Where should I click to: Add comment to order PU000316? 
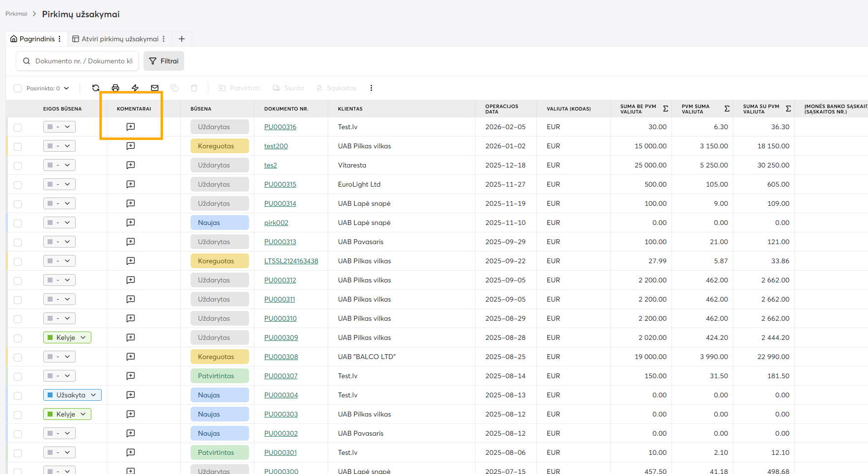tap(131, 127)
